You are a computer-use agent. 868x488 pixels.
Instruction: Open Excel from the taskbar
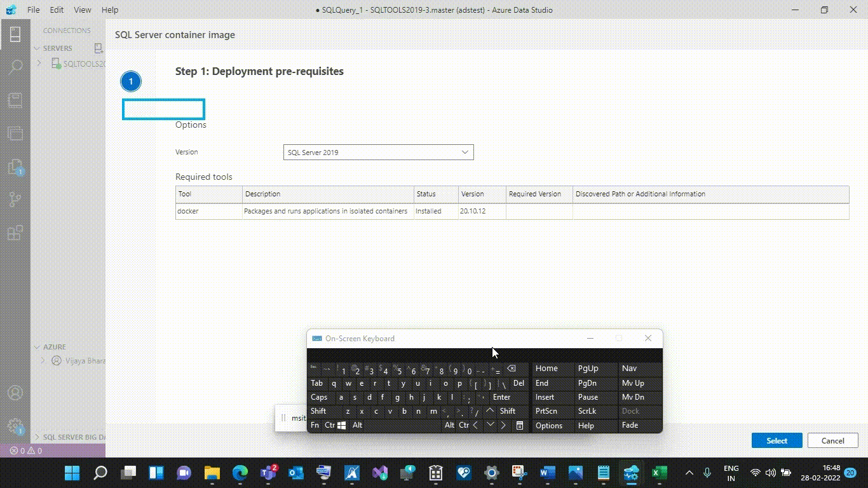658,473
